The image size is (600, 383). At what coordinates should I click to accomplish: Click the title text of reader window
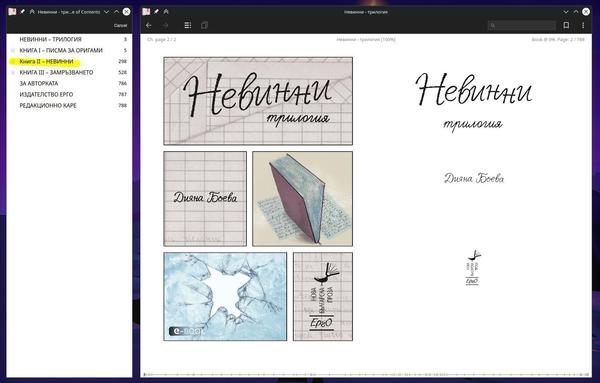coord(366,12)
